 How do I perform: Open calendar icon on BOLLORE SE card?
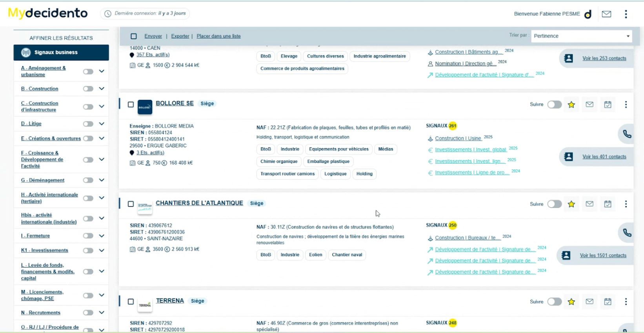[608, 105]
